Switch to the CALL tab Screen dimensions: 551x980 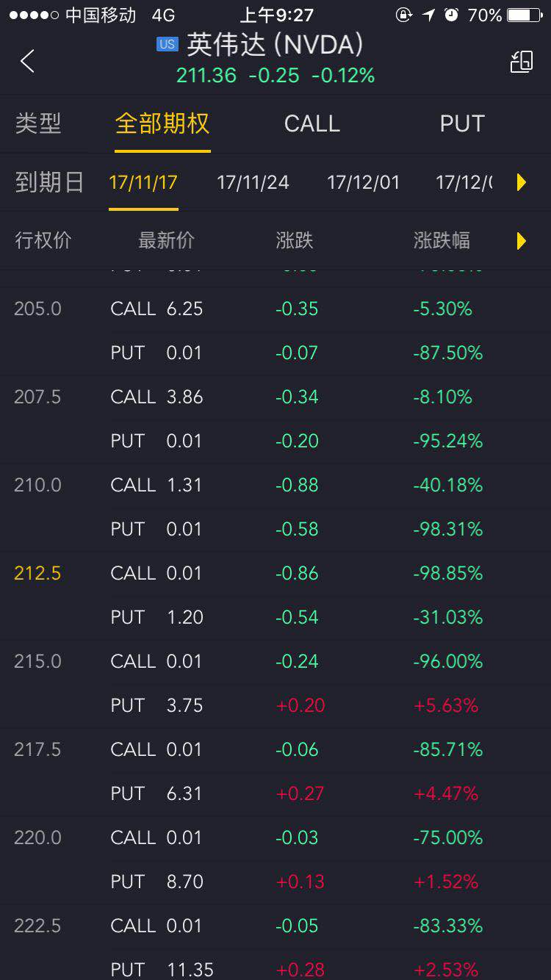312,123
